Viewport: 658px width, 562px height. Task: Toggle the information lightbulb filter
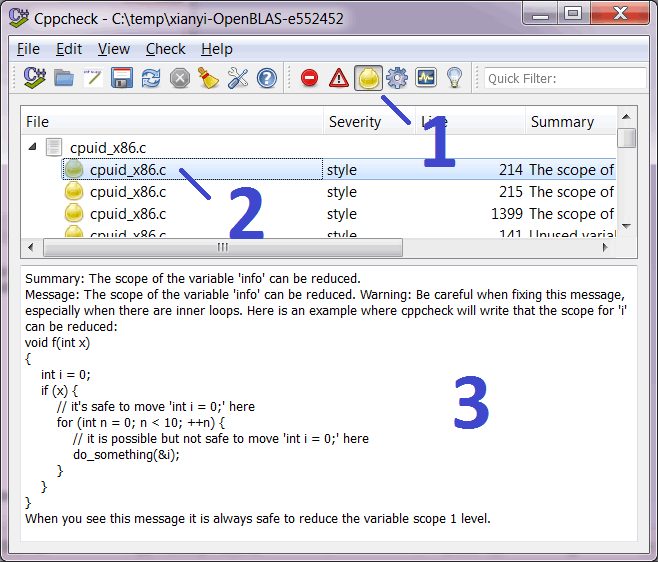pyautogui.click(x=455, y=78)
